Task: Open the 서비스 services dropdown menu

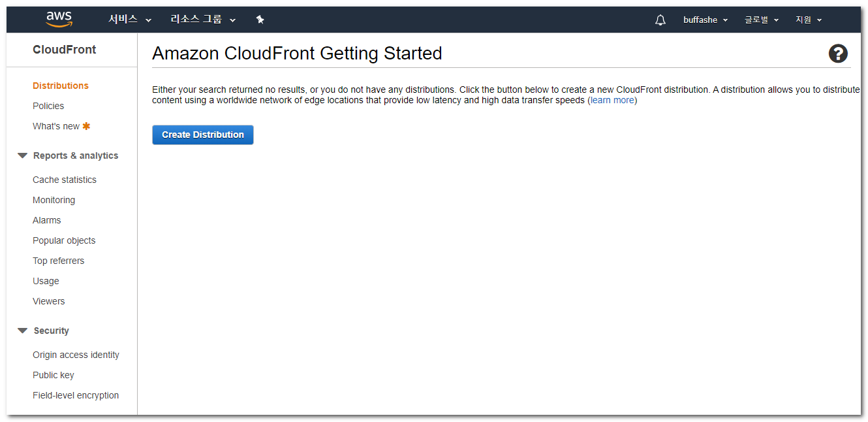Action: tap(130, 20)
